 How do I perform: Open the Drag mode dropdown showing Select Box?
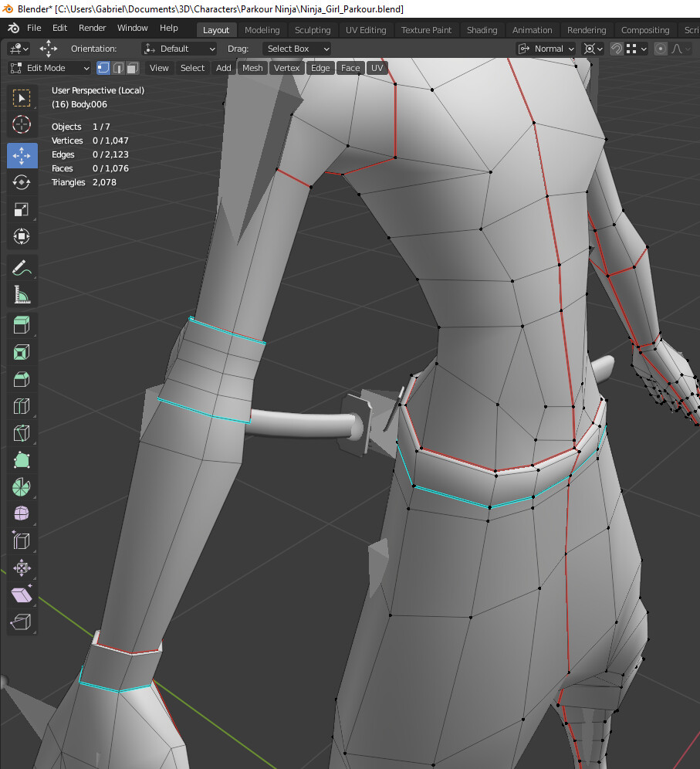click(x=297, y=49)
